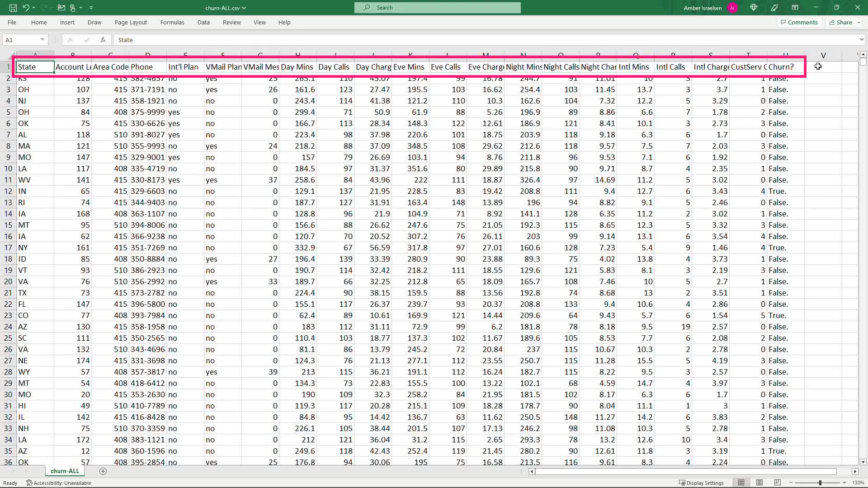Viewport: 868px width, 488px height.
Task: Click the zoom slider handle
Action: tap(820, 483)
